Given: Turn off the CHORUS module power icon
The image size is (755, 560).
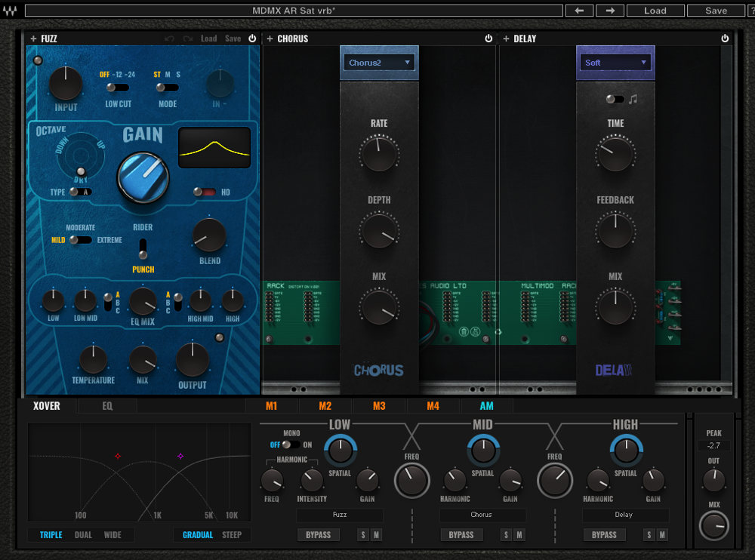Looking at the screenshot, I should [488, 38].
